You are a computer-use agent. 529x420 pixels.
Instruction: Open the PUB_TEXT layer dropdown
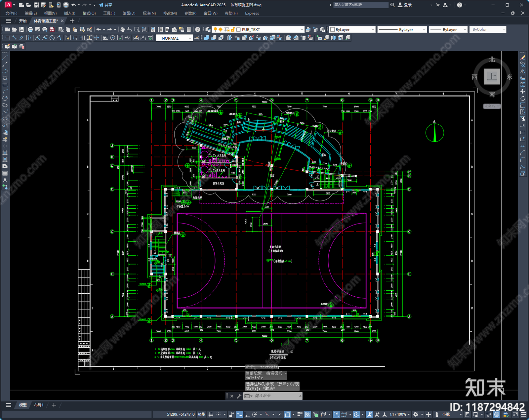[302, 29]
